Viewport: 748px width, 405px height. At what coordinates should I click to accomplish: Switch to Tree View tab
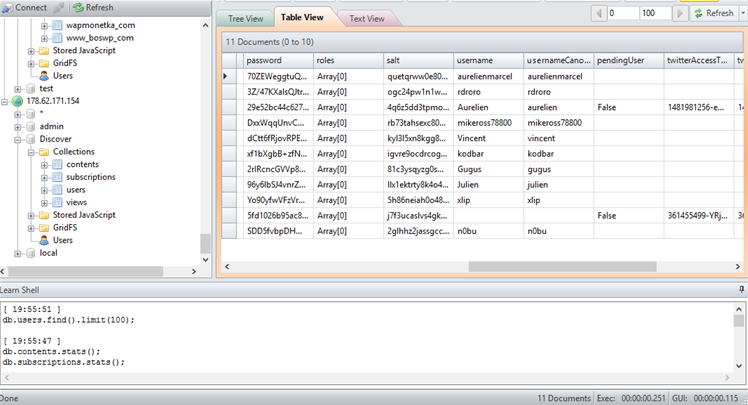pyautogui.click(x=245, y=18)
